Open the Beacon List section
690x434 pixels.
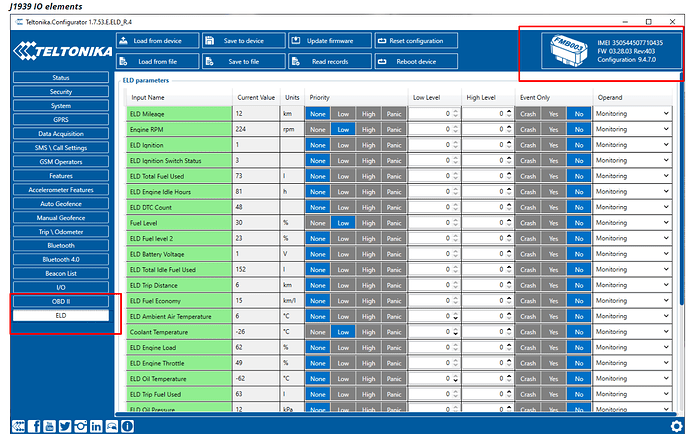point(61,273)
